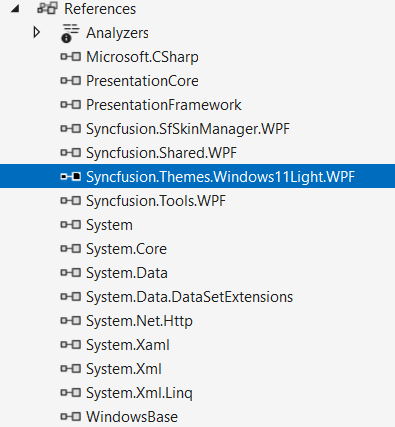Select the System.Xaml reference

point(128,345)
